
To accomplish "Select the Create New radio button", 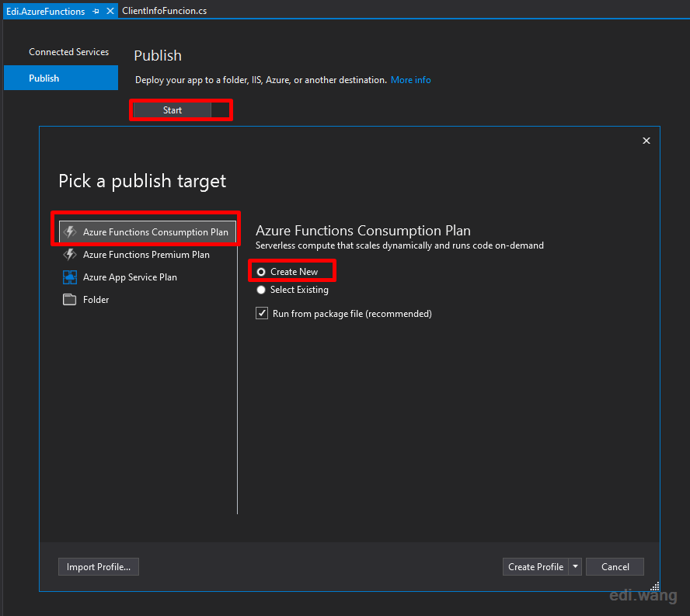I will click(x=261, y=272).
